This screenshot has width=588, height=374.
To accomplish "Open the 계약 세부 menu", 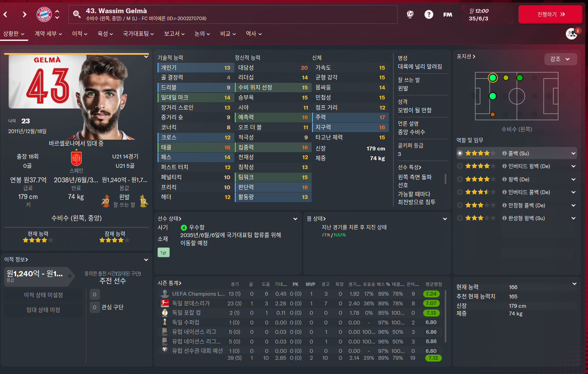I will click(x=48, y=34).
